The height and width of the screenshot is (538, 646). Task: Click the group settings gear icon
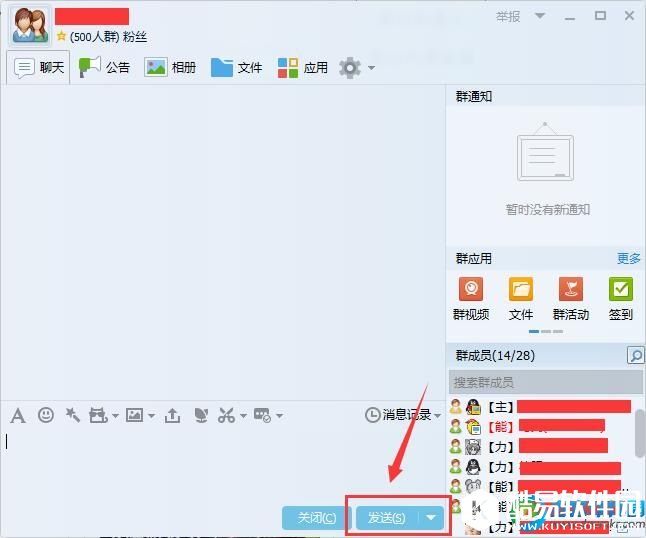click(349, 68)
